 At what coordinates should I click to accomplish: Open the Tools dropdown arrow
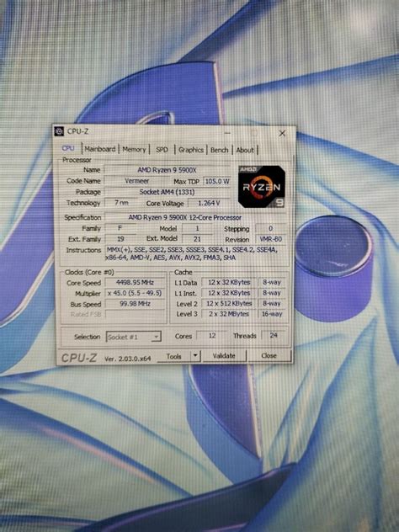tap(195, 355)
